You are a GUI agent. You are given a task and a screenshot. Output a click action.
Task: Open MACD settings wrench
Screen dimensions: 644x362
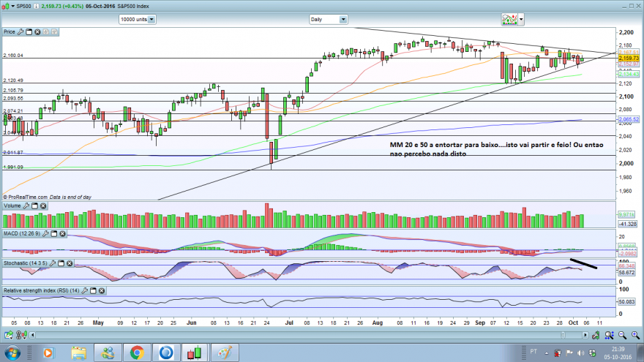[45, 233]
